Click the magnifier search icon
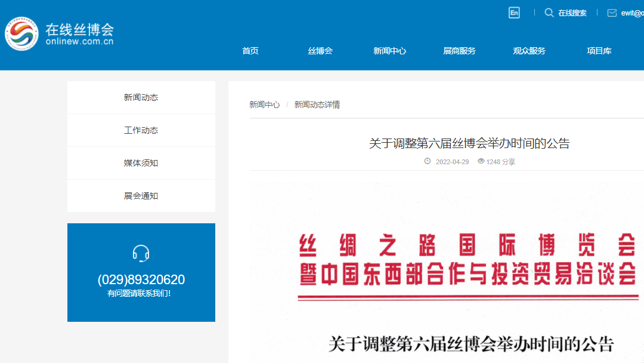The height and width of the screenshot is (363, 644). (549, 13)
